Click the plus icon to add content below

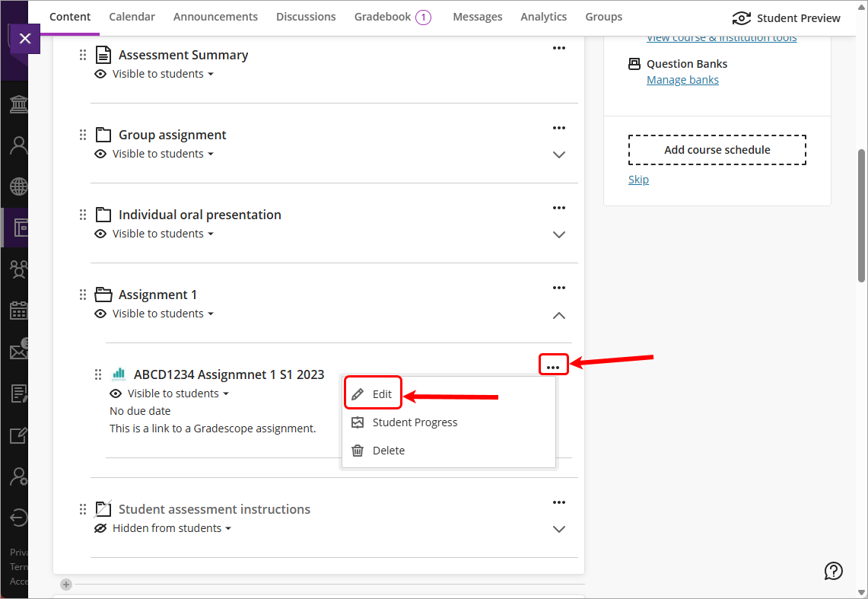tap(65, 584)
